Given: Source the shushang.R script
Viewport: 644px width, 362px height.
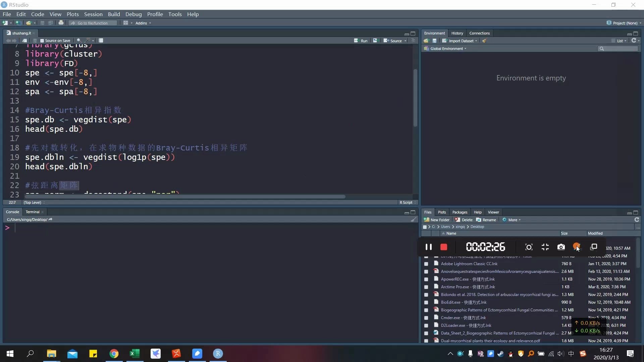Looking at the screenshot, I should tap(395, 41).
